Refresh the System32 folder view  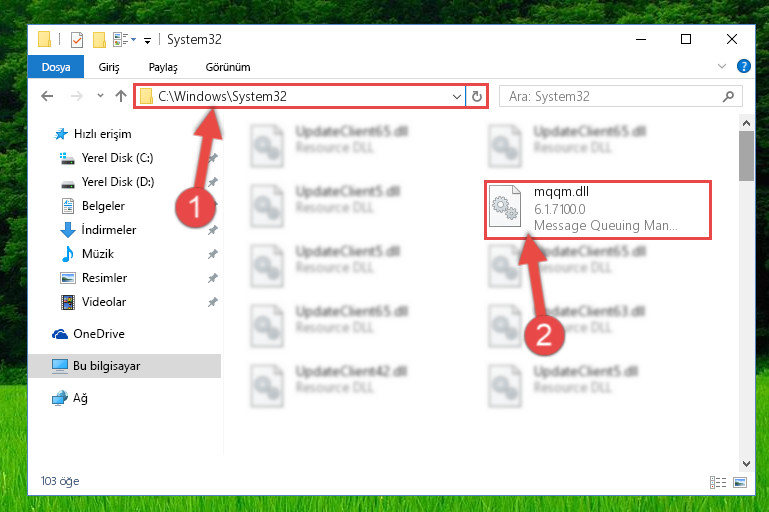point(477,96)
